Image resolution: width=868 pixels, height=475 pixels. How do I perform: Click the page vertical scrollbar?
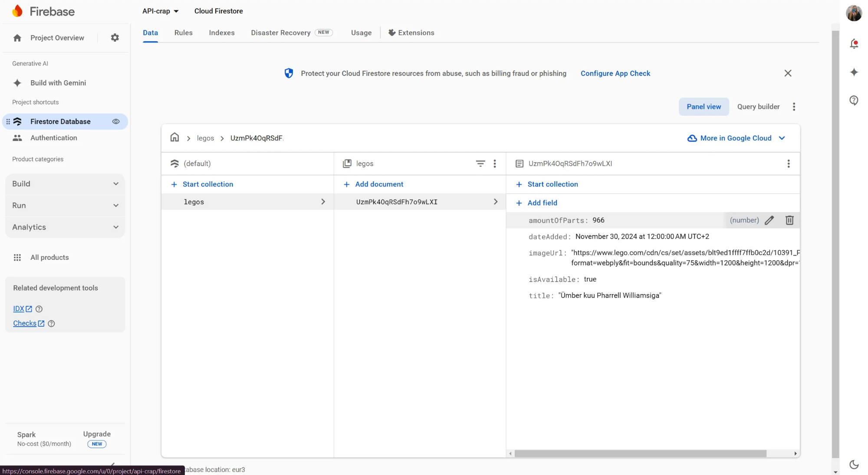click(835, 244)
